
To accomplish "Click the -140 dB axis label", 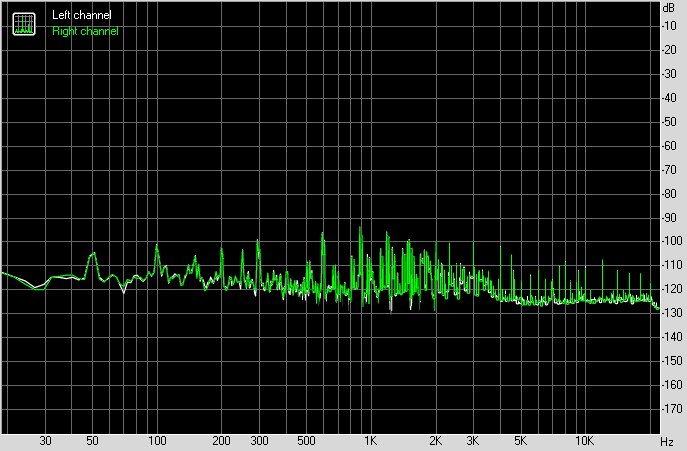I will click(x=672, y=337).
